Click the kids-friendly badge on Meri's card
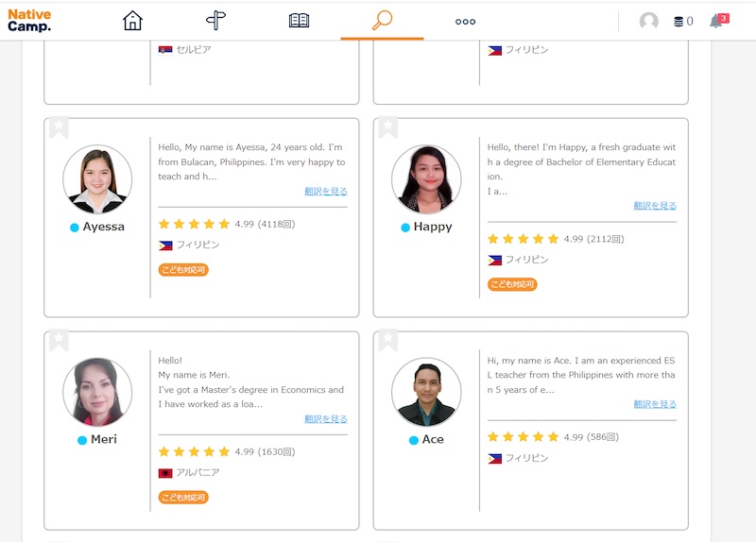The width and height of the screenshot is (756, 542). (183, 498)
